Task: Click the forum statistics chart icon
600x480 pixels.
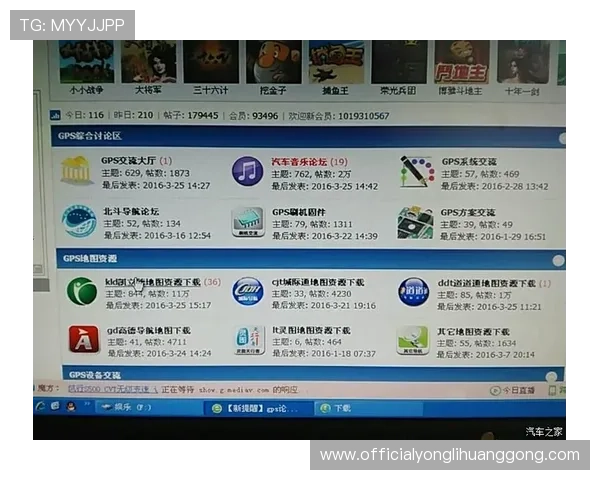Action: click(x=55, y=115)
